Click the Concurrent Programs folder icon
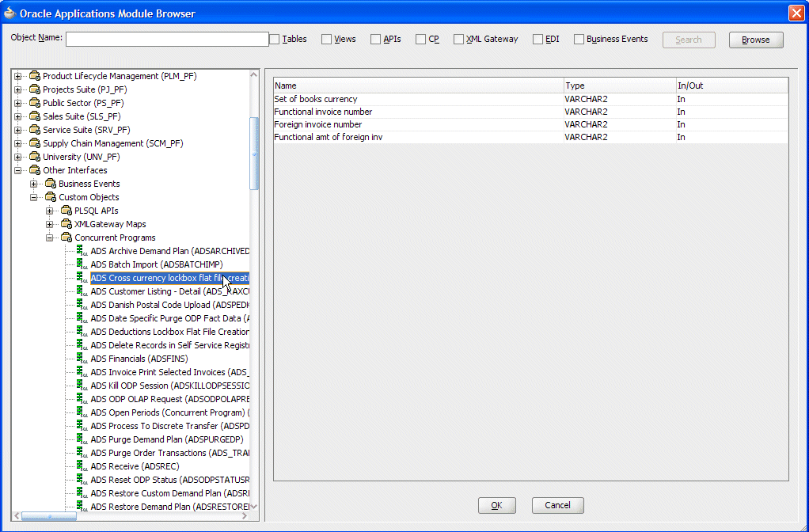The height and width of the screenshot is (532, 809). click(66, 237)
